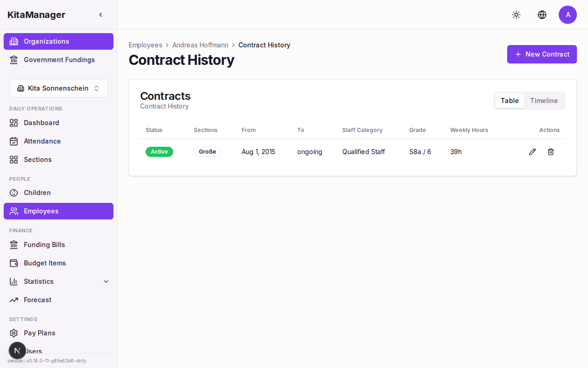Click the pencil edit contract icon
588x368 pixels.
point(532,152)
